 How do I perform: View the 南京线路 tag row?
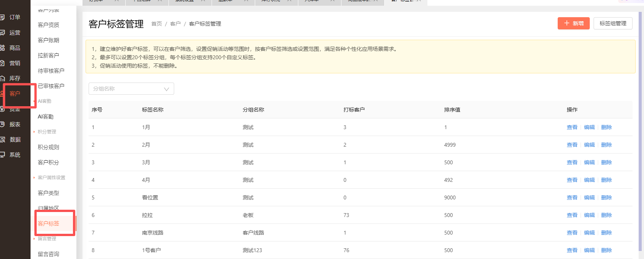[x=572, y=233]
